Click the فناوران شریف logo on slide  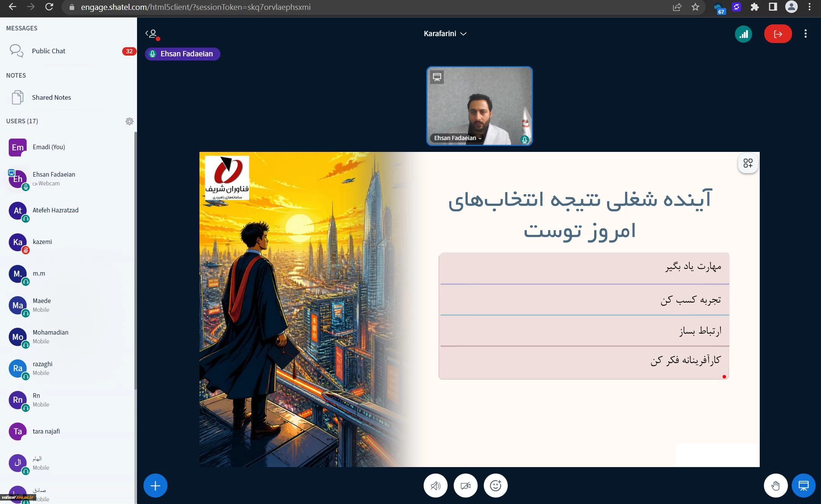click(x=227, y=178)
